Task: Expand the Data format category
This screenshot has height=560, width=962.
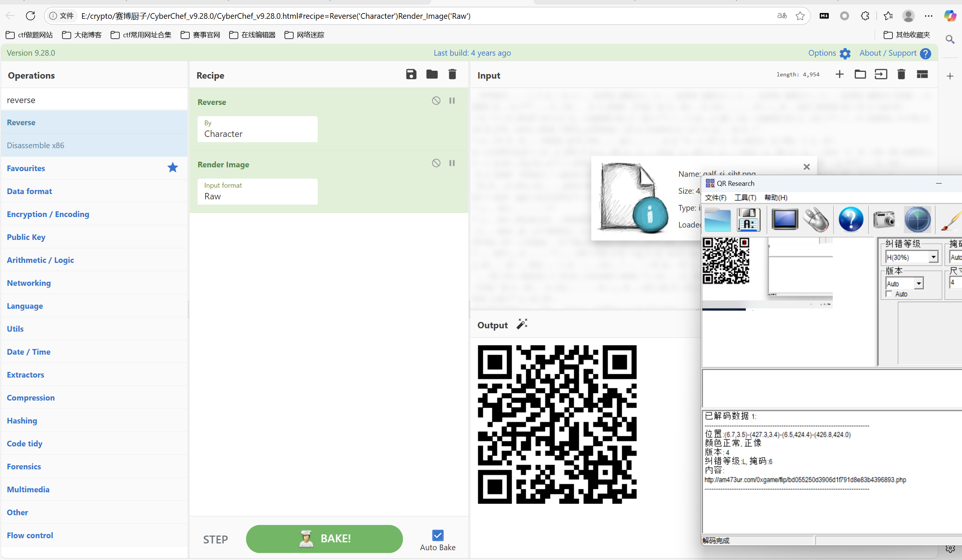Action: pyautogui.click(x=94, y=191)
